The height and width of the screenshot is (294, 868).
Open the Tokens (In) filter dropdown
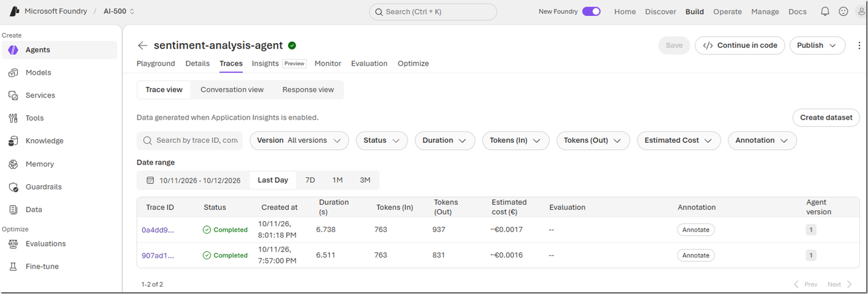pyautogui.click(x=515, y=141)
